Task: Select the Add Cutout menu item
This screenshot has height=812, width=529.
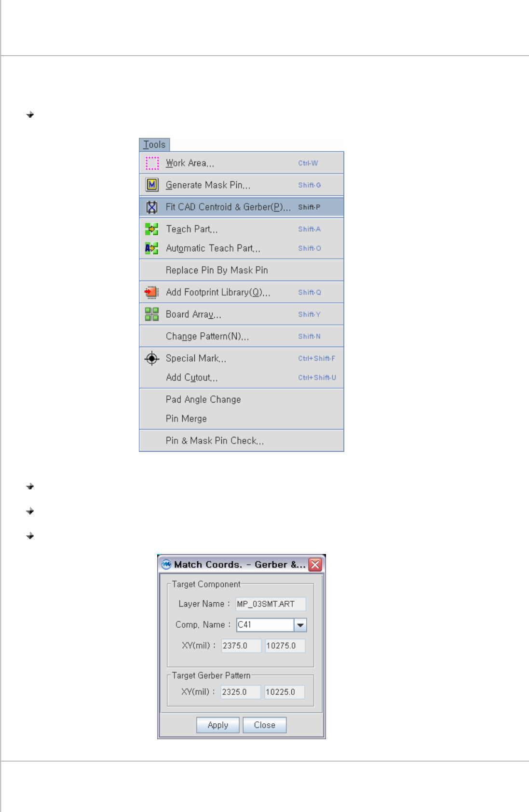Action: tap(242, 378)
